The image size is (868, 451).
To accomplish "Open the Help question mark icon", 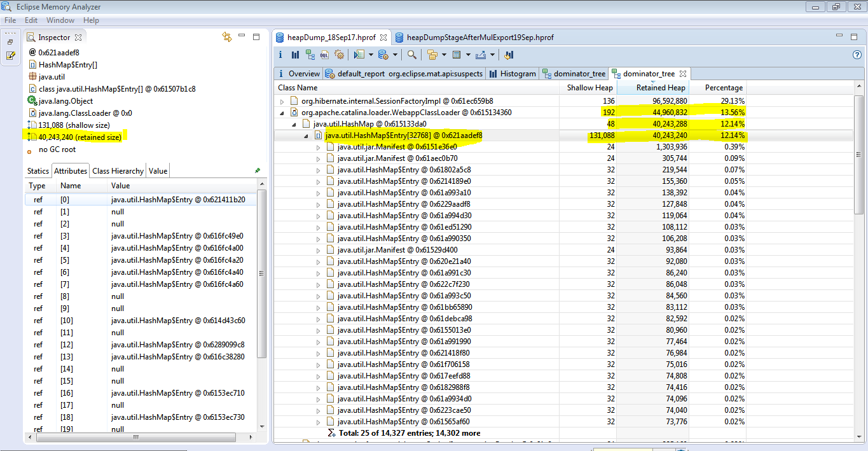I will [x=857, y=55].
